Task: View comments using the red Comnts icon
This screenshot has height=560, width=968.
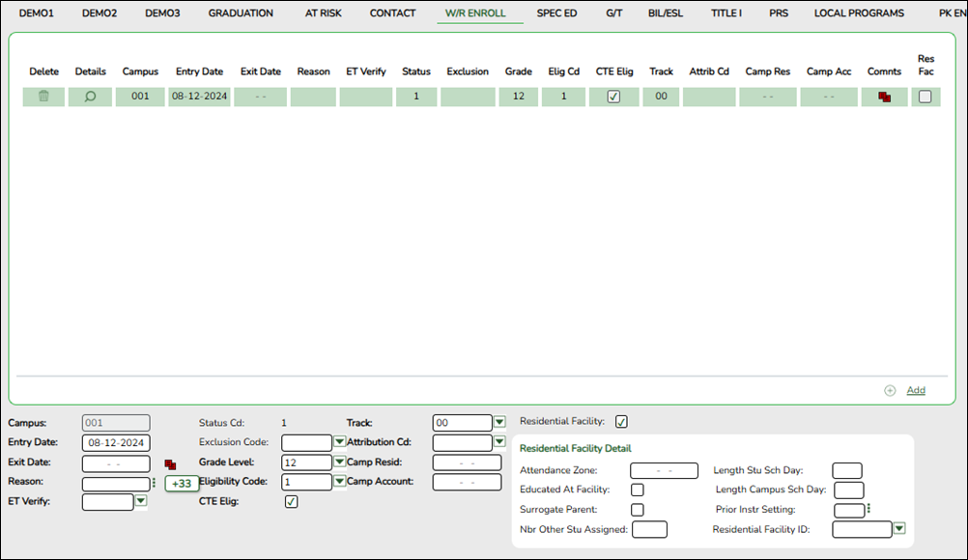Action: coord(882,96)
